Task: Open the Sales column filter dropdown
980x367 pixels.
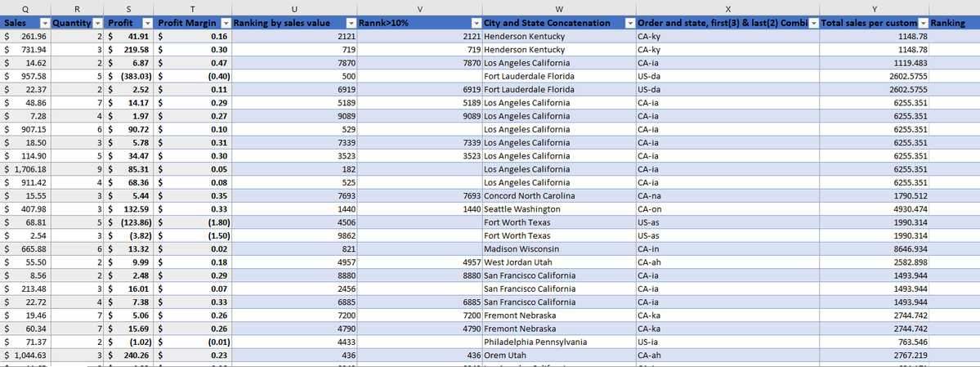Action: (44, 23)
